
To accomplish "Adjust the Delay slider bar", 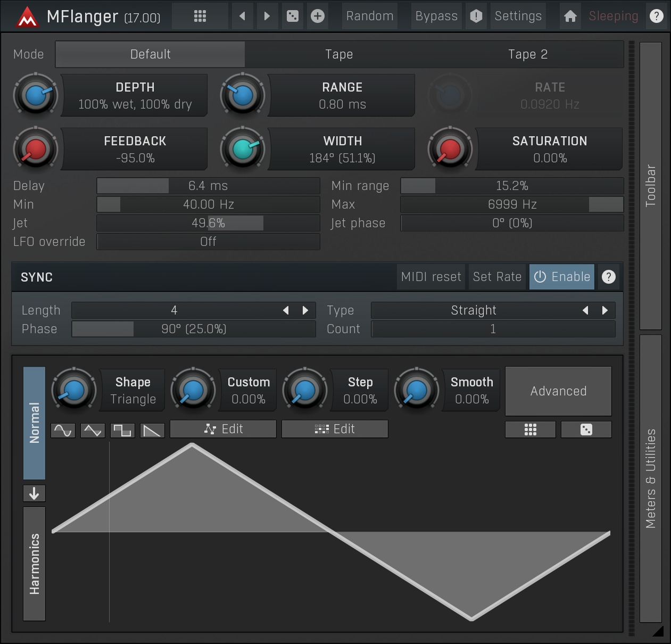I will coord(208,186).
